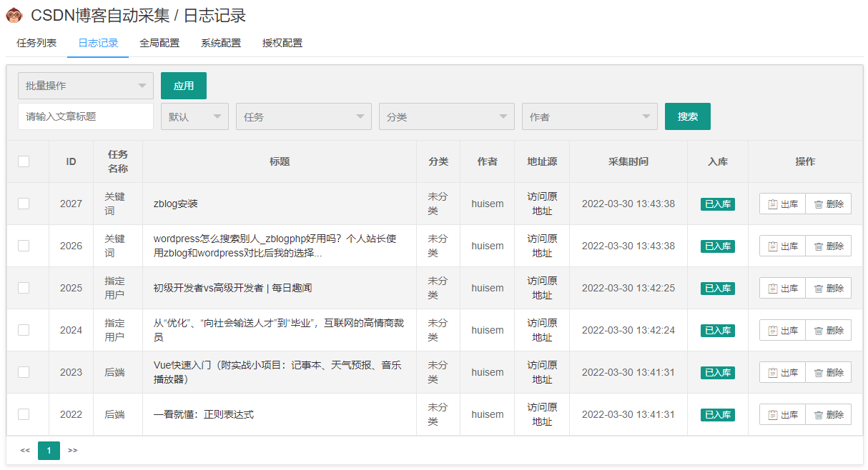The height and width of the screenshot is (470, 868).
Task: Switch to the 任务列表 tab
Action: 36,43
